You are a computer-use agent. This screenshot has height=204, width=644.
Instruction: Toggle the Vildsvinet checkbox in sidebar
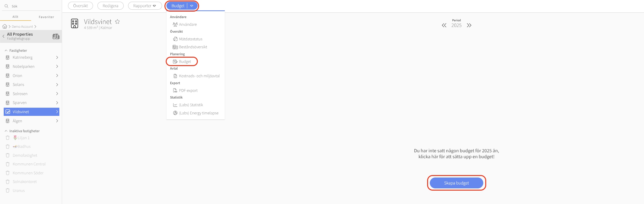[8, 112]
